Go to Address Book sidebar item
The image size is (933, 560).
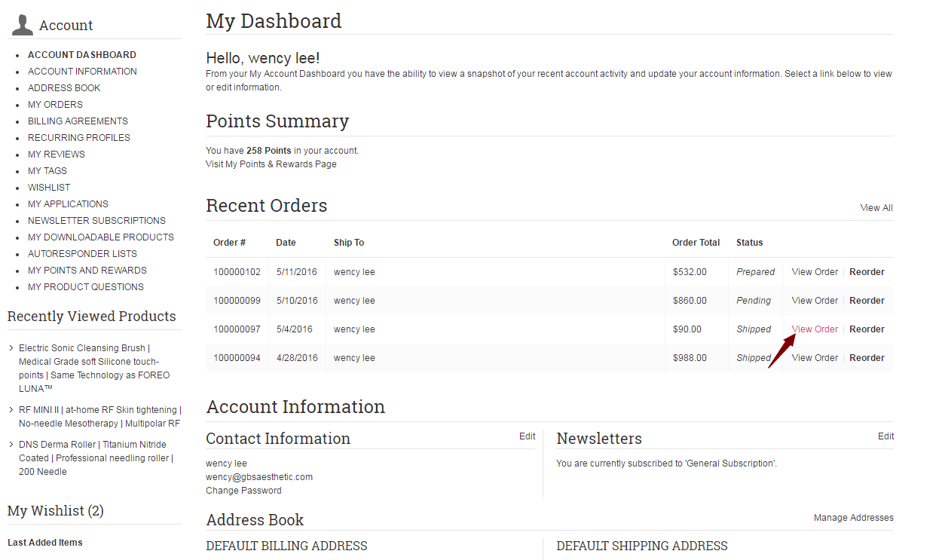pos(64,88)
